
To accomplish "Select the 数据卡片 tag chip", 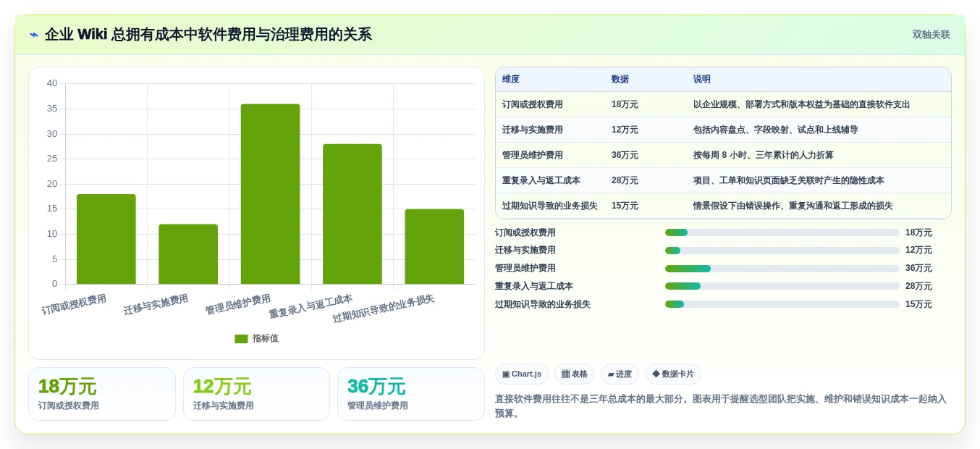I will pyautogui.click(x=673, y=374).
